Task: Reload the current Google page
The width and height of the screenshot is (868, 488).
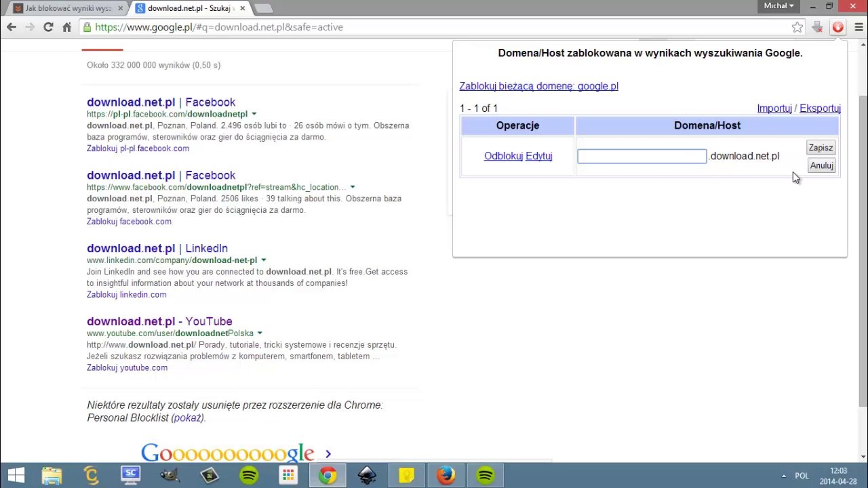Action: (x=48, y=27)
